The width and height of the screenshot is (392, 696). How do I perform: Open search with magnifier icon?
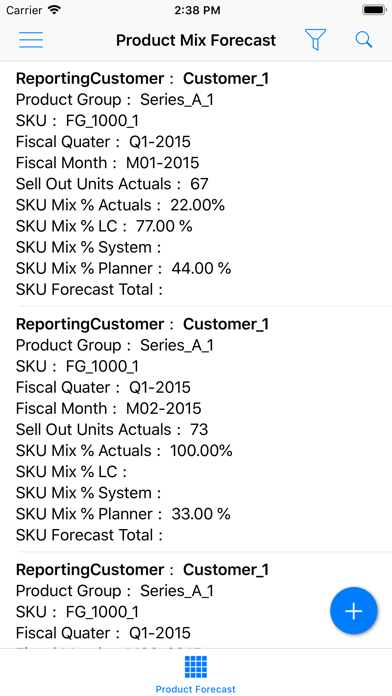pos(364,40)
